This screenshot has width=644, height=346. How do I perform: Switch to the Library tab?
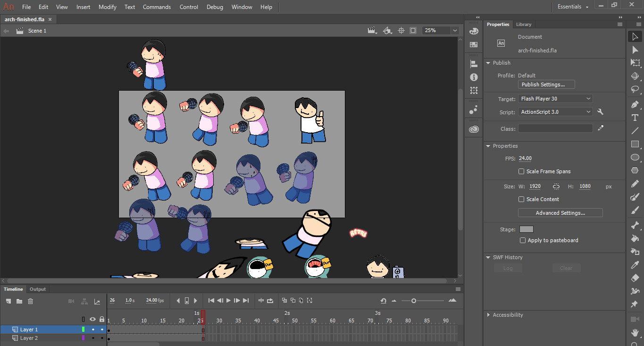coord(523,25)
